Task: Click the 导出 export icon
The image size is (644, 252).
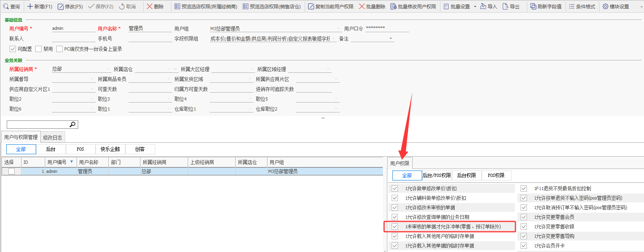Action: click(x=505, y=6)
